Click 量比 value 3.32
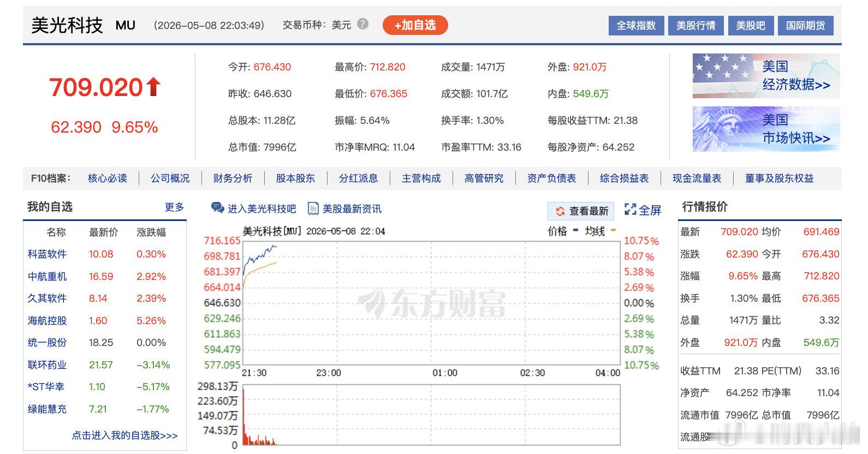This screenshot has width=868, height=454. pyautogui.click(x=829, y=320)
